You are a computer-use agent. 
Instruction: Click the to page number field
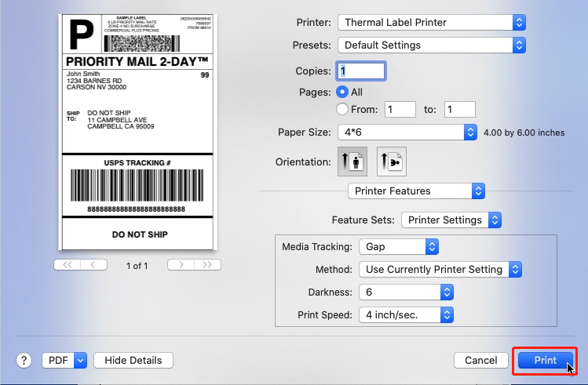click(460, 109)
